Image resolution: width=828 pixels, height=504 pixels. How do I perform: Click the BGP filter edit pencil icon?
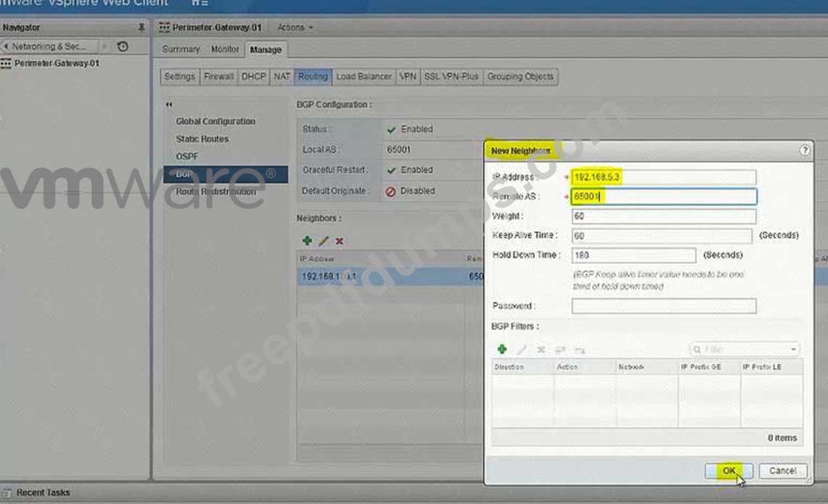[522, 350]
